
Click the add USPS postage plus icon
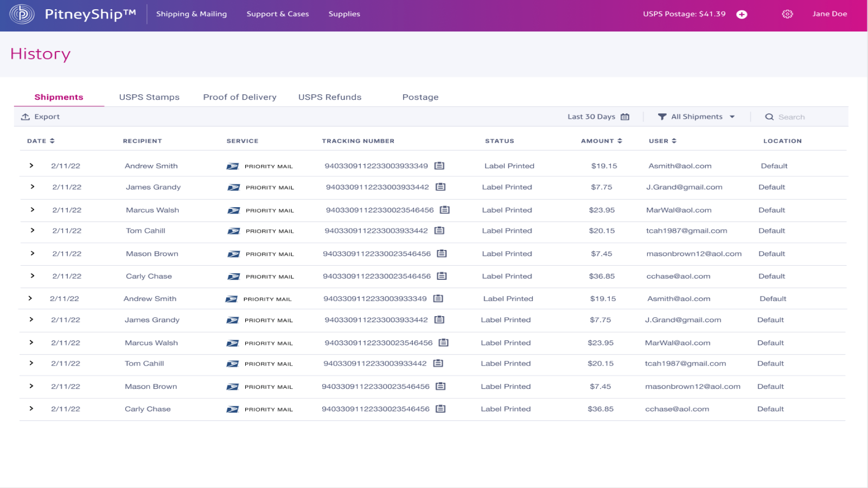(x=742, y=15)
